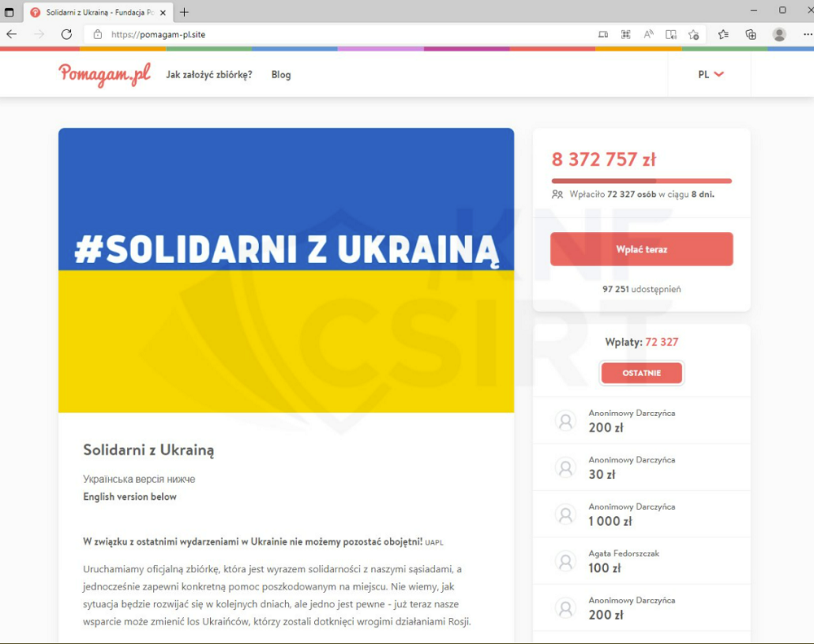814x644 pixels.
Task: Go back using the browser back arrow
Action: (x=11, y=34)
